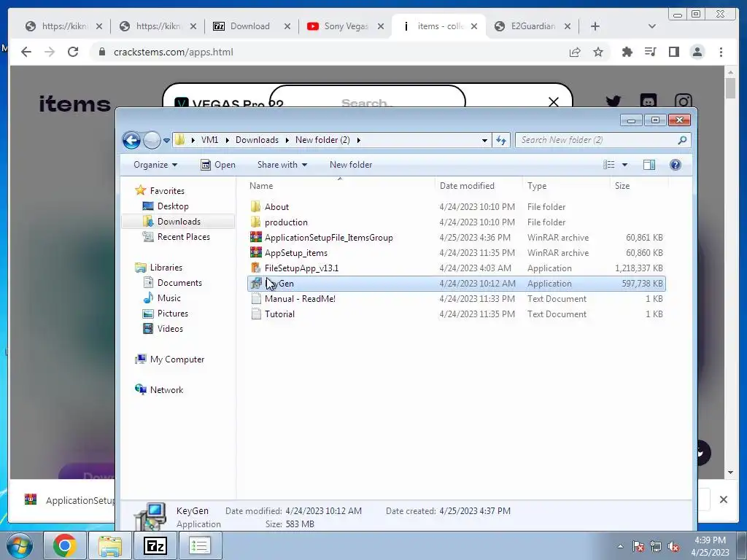Viewport: 747px width, 560px height.
Task: Open the Windows Start menu
Action: pyautogui.click(x=20, y=545)
